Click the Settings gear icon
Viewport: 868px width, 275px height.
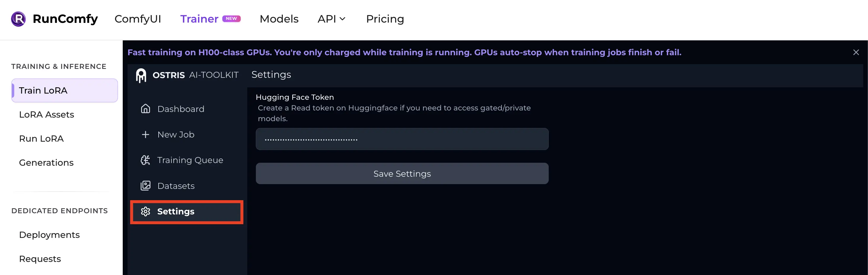click(x=146, y=211)
